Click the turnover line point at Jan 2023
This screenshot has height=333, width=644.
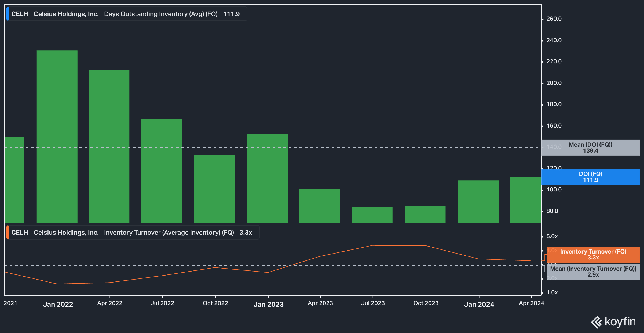268,273
